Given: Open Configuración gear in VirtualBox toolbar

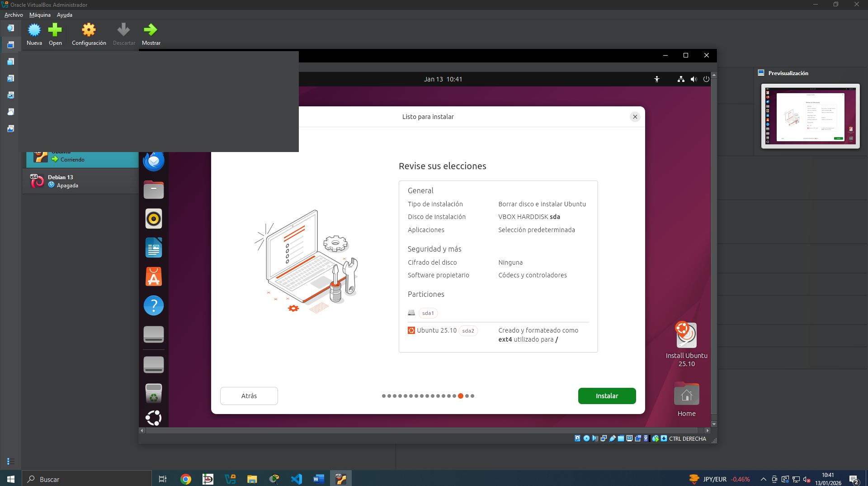Looking at the screenshot, I should 89,30.
